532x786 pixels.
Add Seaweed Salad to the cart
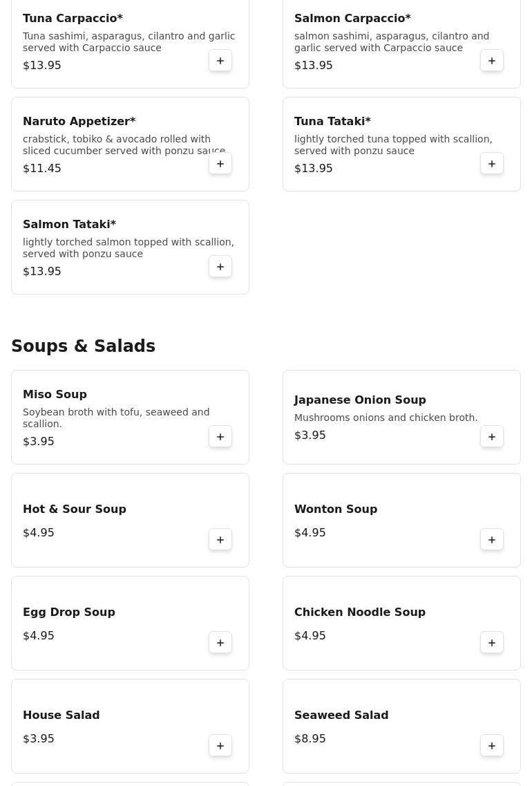pyautogui.click(x=492, y=746)
